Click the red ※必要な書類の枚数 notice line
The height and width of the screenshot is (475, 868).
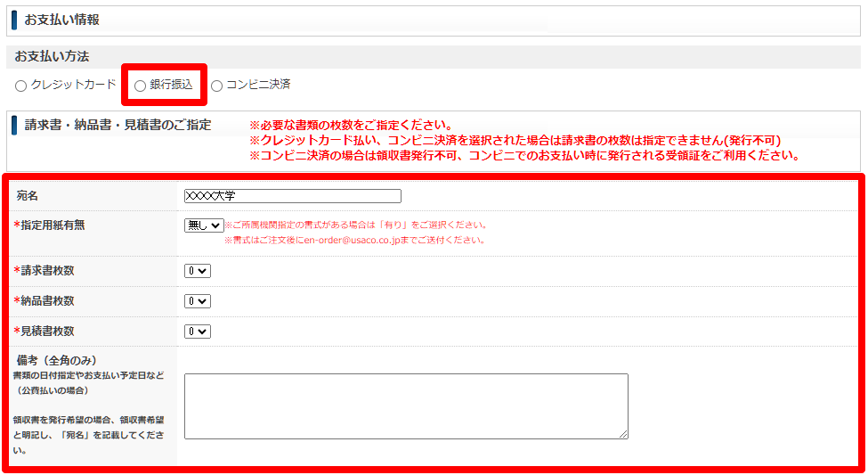(351, 125)
